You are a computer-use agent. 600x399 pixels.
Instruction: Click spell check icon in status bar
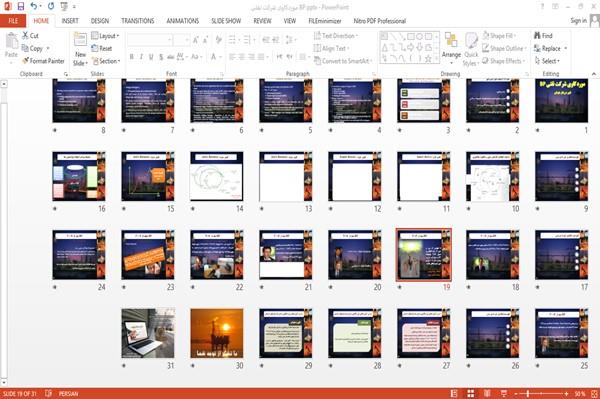49,393
